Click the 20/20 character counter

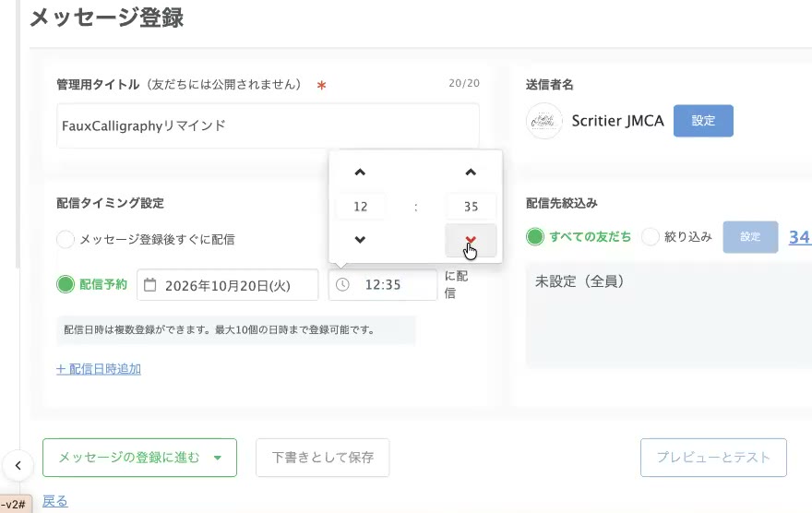464,83
